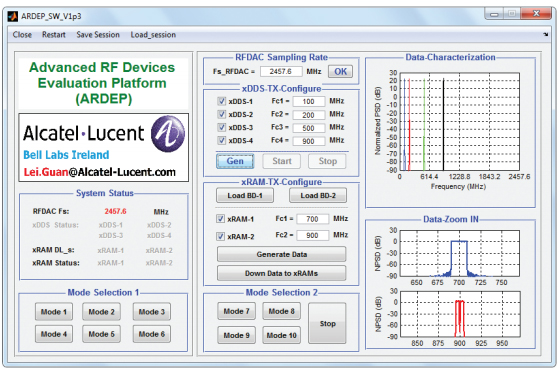Click the xRAM Fc2 field showing 900
The height and width of the screenshot is (373, 559).
[x=313, y=235]
